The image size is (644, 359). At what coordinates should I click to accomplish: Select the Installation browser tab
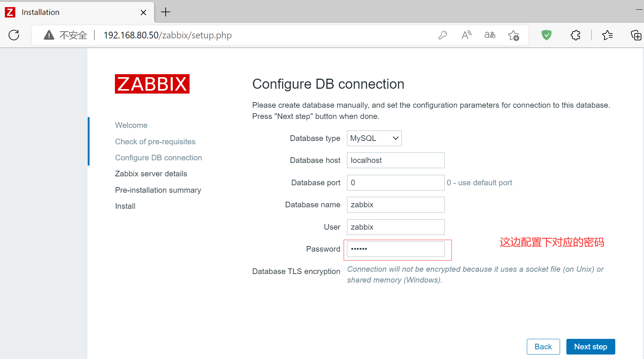click(77, 12)
